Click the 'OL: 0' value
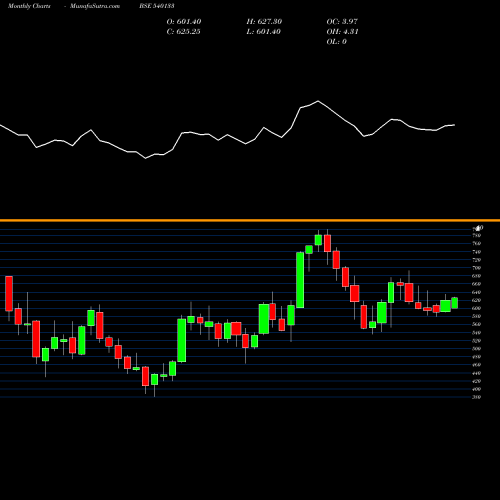 click(336, 42)
